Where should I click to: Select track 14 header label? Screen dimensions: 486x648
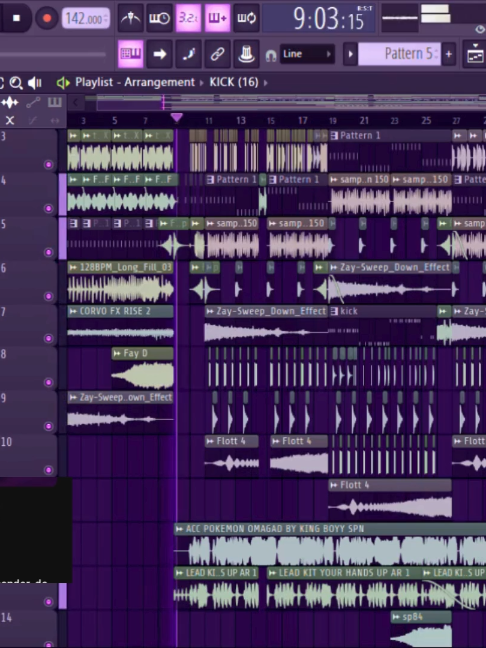6,617
